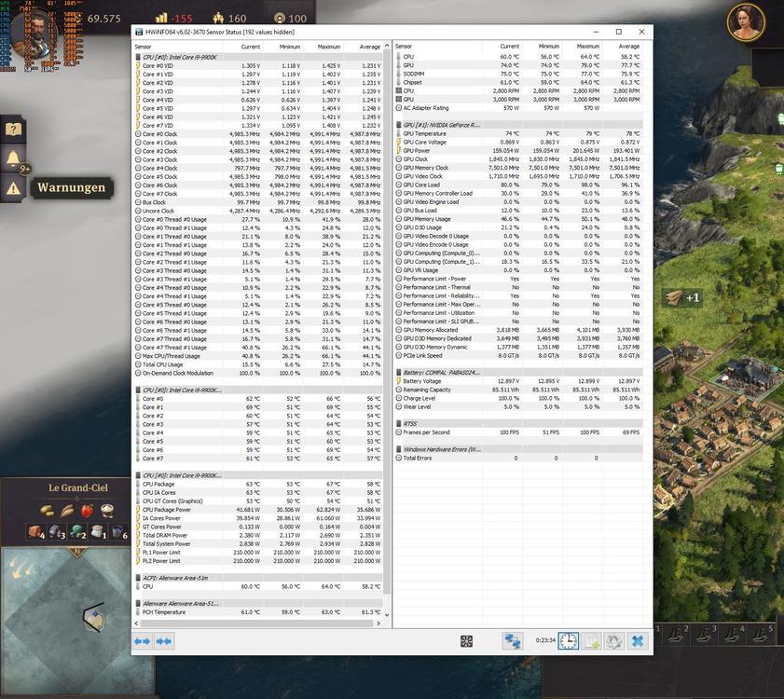Click the collapse columns arrows button
Image resolution: width=784 pixels, height=699 pixels.
point(164,641)
